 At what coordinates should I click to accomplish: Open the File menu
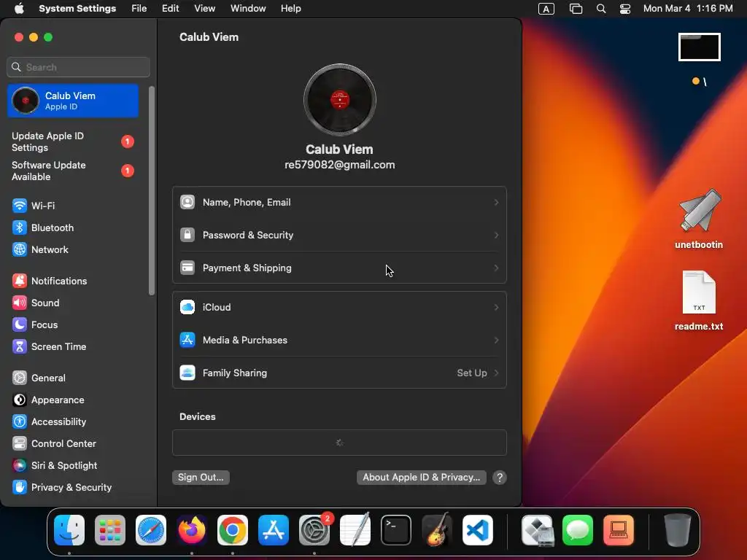139,9
